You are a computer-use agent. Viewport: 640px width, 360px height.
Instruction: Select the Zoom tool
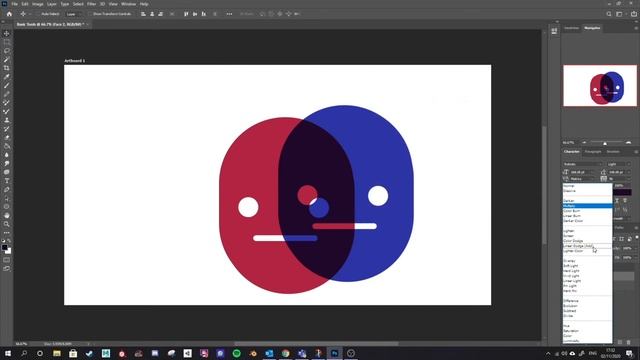click(x=7, y=224)
